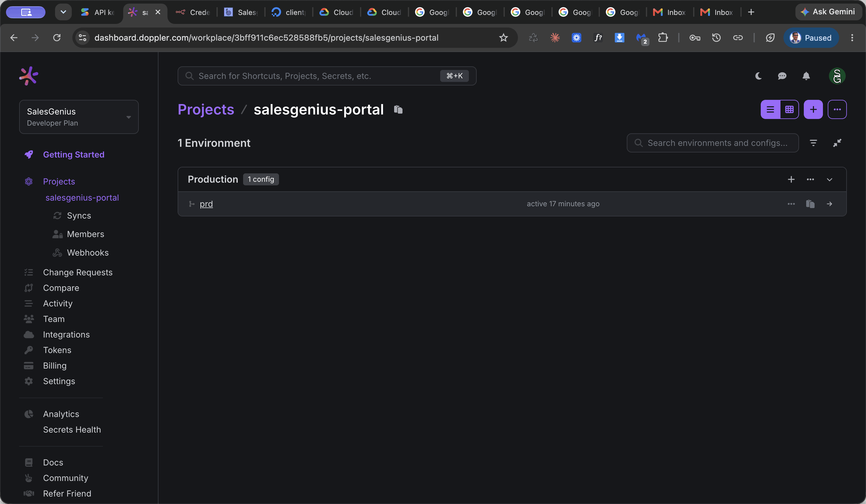
Task: Bookmark this page with the star icon
Action: [x=503, y=38]
